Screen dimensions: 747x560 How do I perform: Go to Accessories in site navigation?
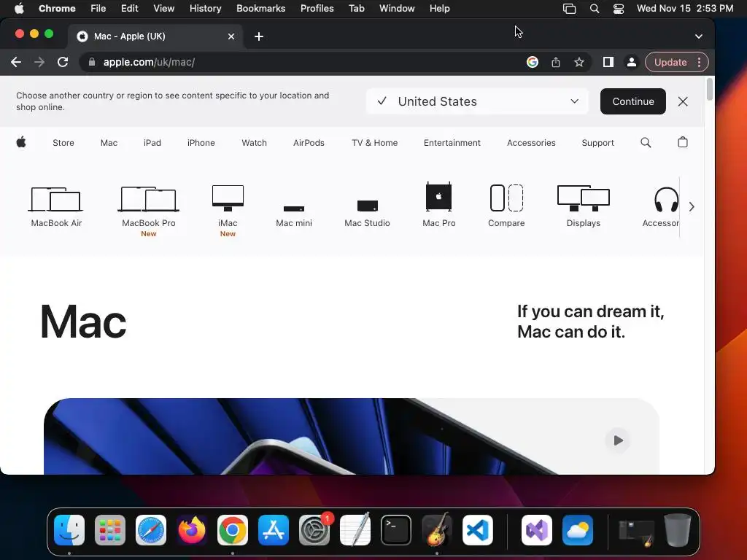point(531,143)
